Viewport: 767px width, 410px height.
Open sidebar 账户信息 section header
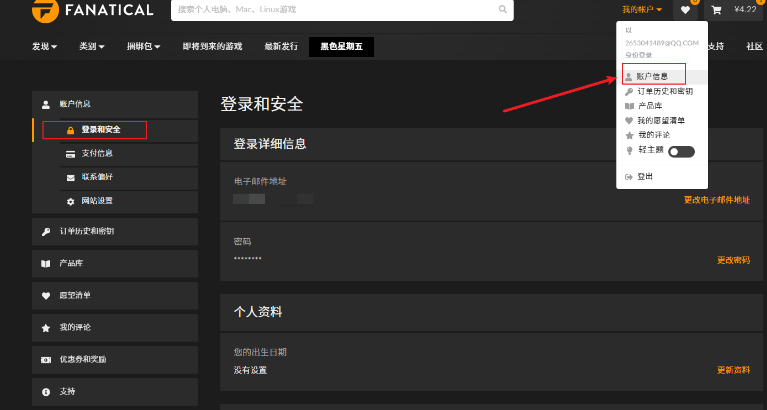pyautogui.click(x=115, y=105)
